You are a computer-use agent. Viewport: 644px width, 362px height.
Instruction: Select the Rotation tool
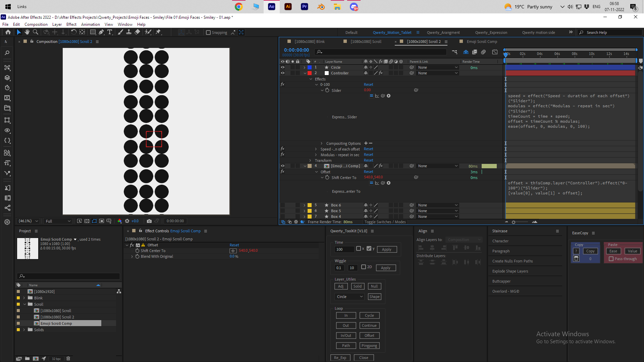coord(74,32)
